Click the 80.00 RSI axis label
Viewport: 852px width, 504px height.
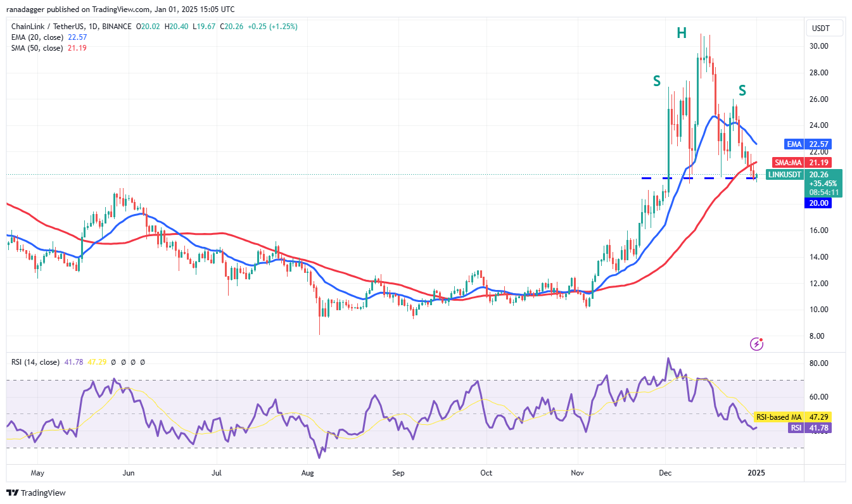coord(818,363)
